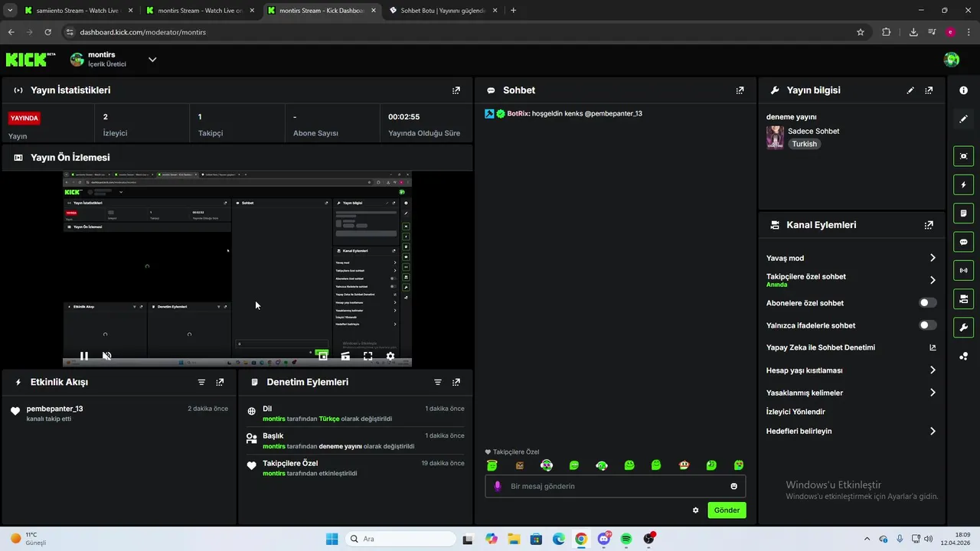Open chat settings gear beside Gönder
980x551 pixels.
(695, 510)
